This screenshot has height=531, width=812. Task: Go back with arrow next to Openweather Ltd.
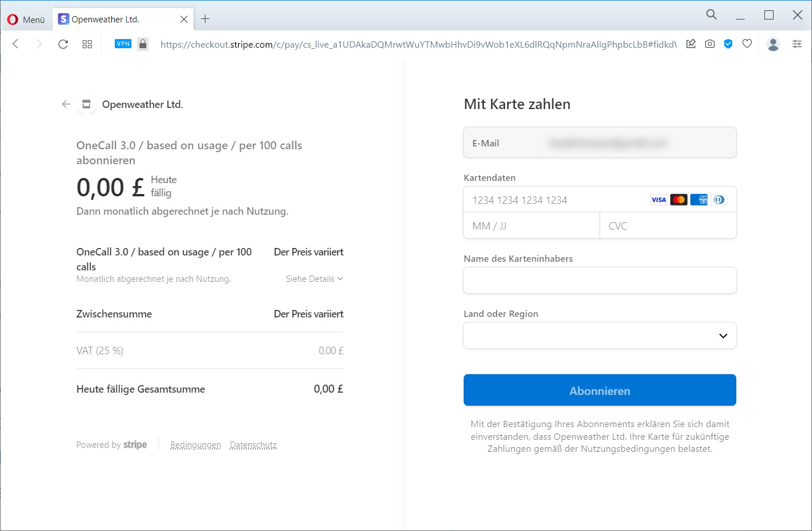coord(66,104)
